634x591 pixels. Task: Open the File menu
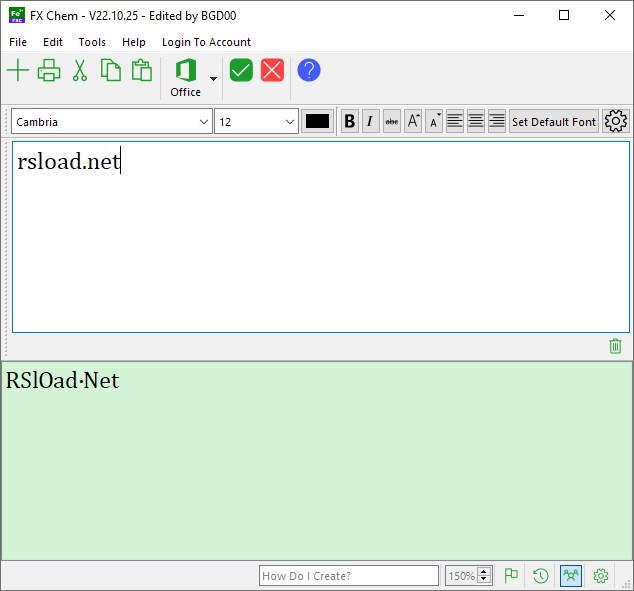point(18,42)
